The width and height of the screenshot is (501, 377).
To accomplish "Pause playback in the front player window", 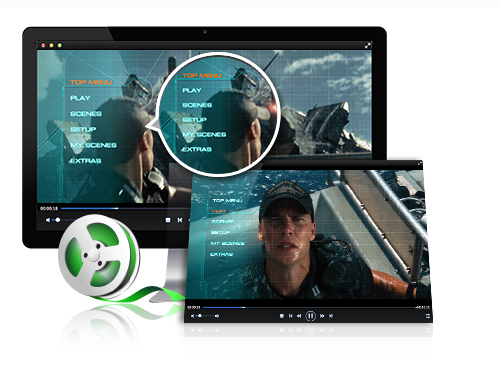I will [311, 316].
